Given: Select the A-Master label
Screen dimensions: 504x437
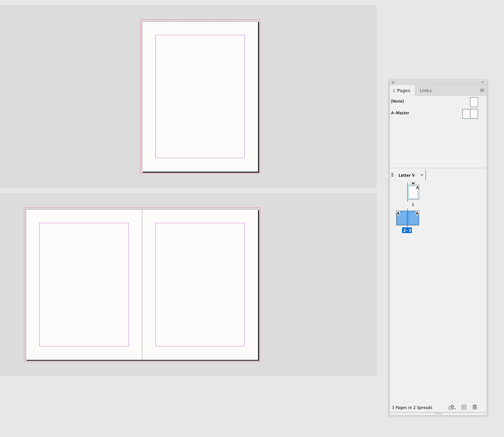Looking at the screenshot, I should click(x=400, y=113).
